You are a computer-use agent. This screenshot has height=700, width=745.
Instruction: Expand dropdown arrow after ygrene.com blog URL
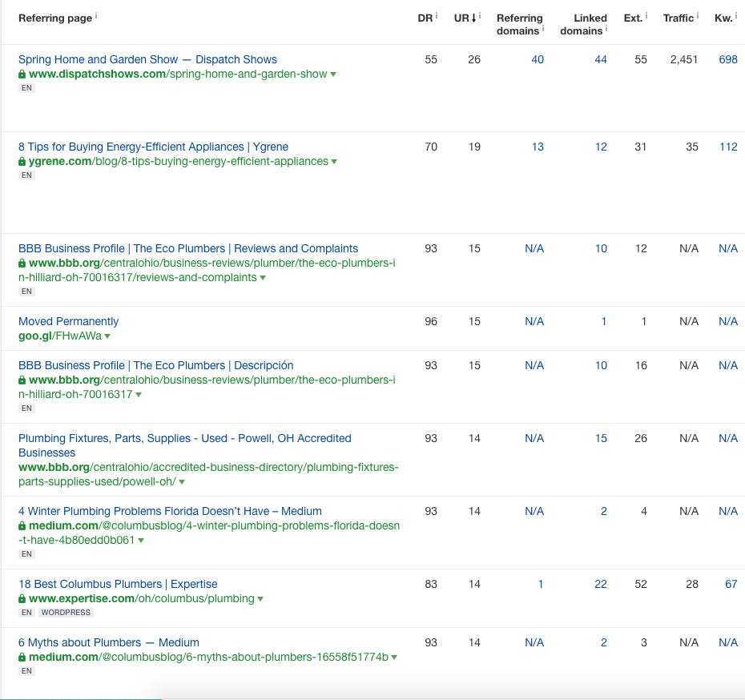pos(335,162)
